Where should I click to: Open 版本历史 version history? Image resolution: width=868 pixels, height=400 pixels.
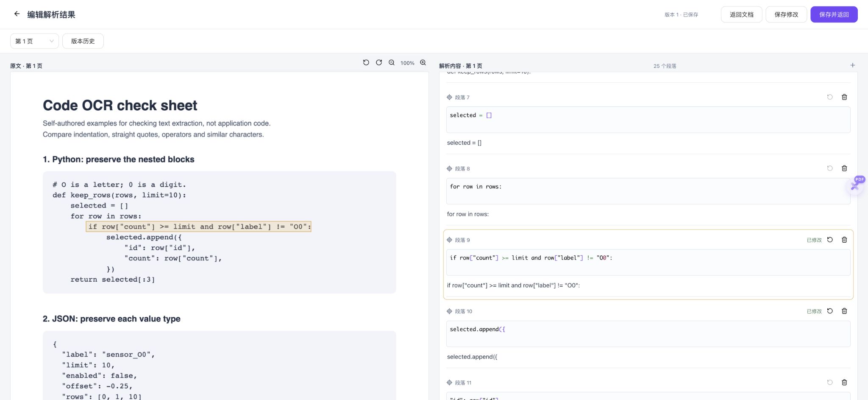point(83,41)
